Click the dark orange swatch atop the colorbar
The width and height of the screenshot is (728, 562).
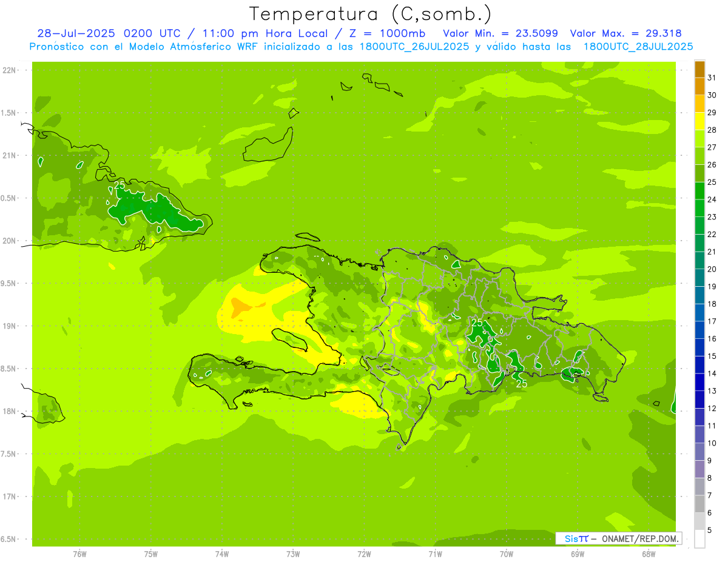click(699, 69)
